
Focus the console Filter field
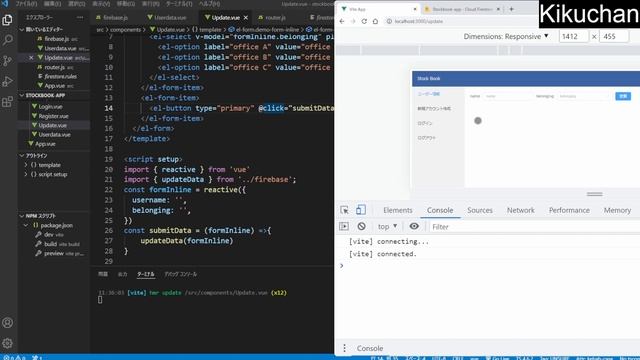535,227
